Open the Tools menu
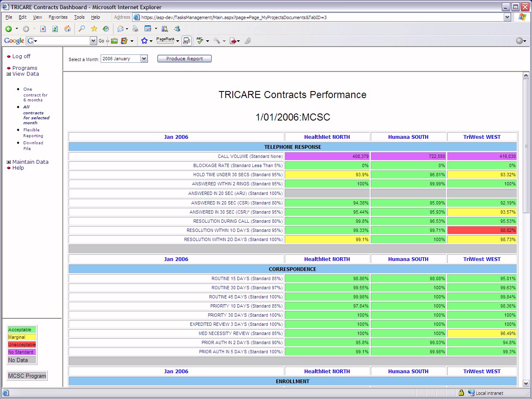Image resolution: width=532 pixels, height=399 pixels. [79, 17]
